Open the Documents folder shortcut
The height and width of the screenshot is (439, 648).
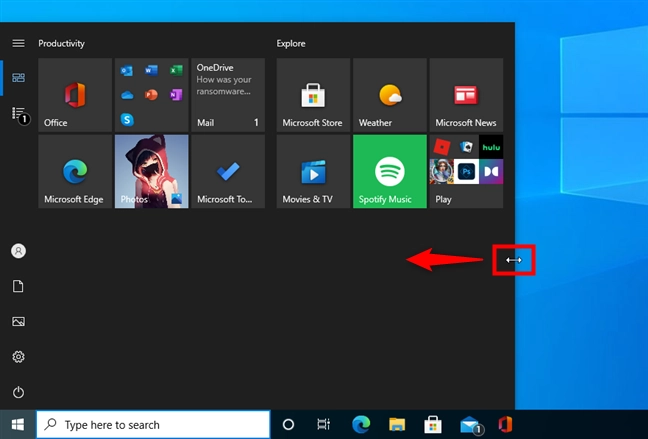18,286
